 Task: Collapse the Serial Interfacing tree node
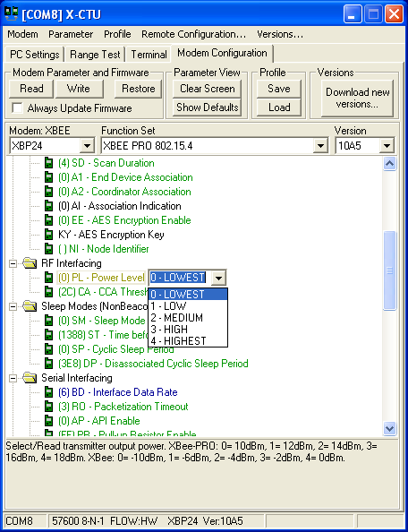(x=13, y=378)
